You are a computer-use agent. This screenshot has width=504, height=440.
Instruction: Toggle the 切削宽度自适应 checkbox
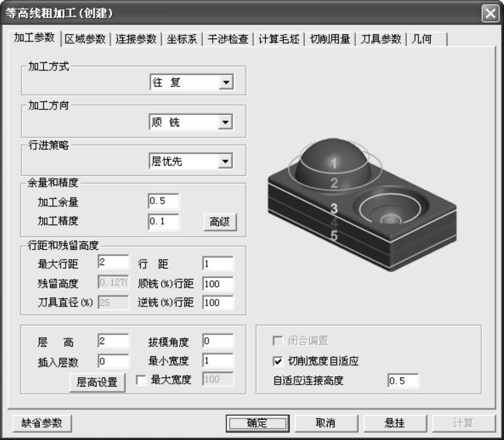coord(279,361)
